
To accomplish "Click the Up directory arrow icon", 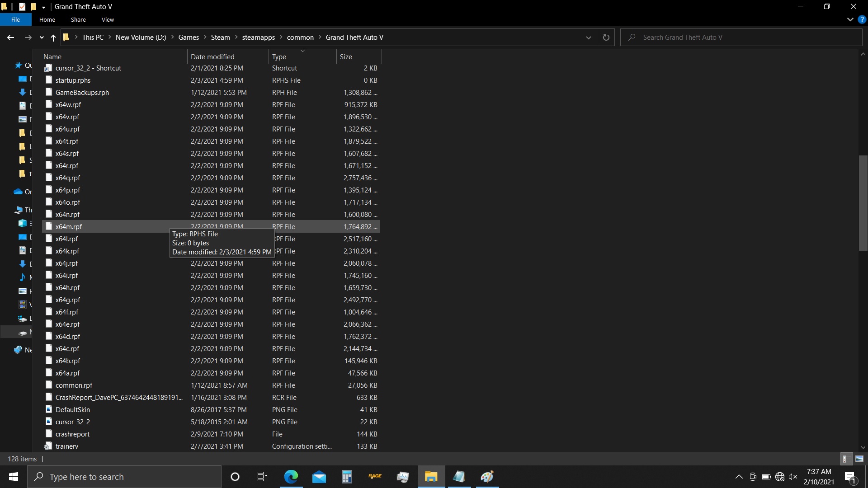I will pyautogui.click(x=53, y=38).
